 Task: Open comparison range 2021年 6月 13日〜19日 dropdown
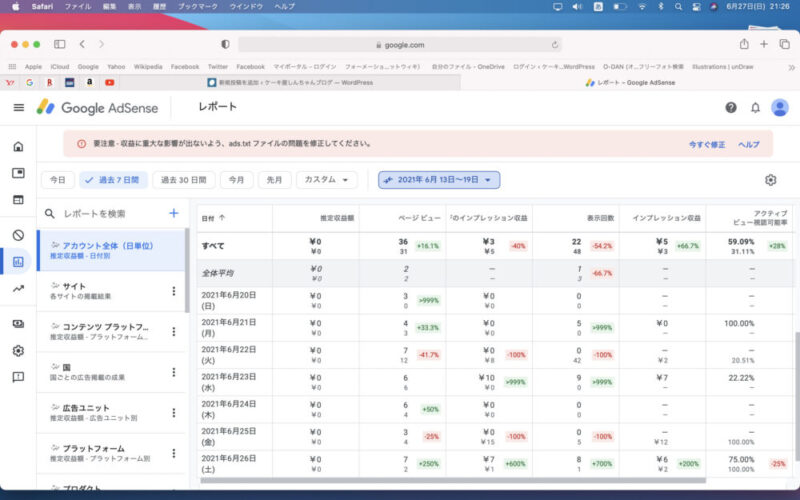pyautogui.click(x=439, y=180)
